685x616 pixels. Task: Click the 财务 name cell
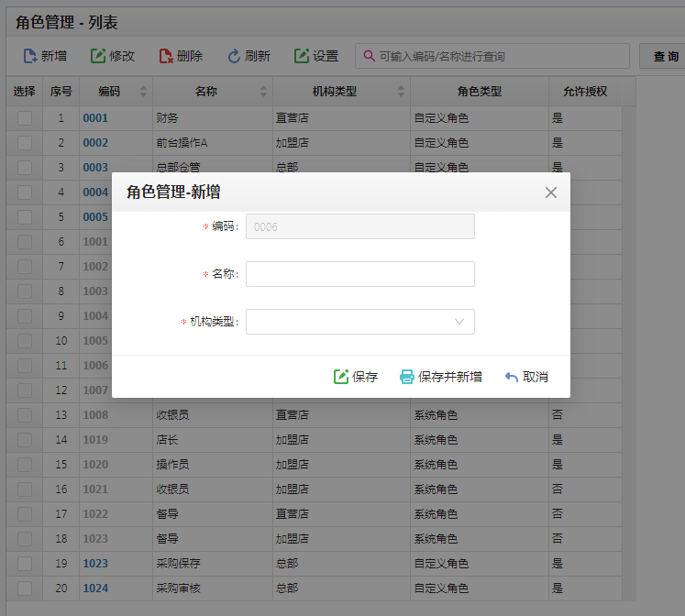tap(167, 118)
